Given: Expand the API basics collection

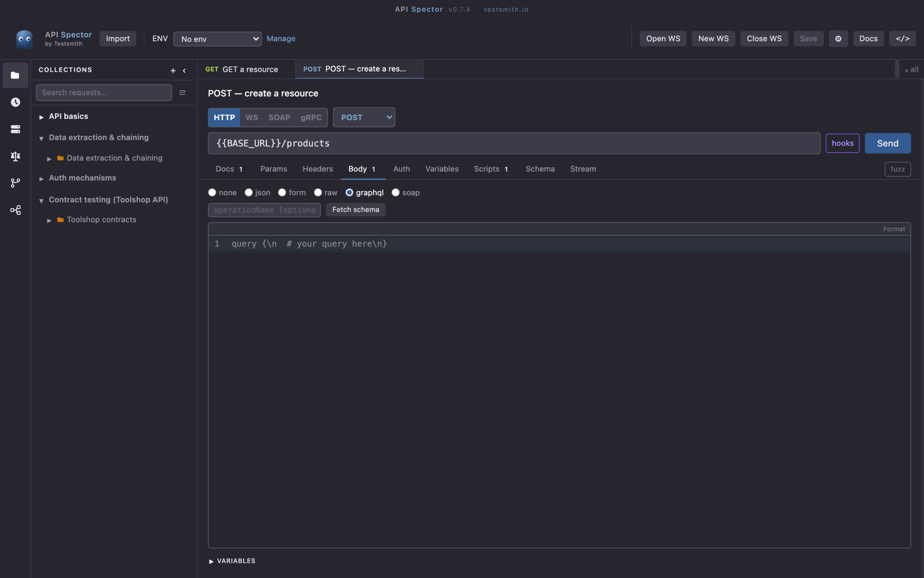Looking at the screenshot, I should pyautogui.click(x=42, y=117).
